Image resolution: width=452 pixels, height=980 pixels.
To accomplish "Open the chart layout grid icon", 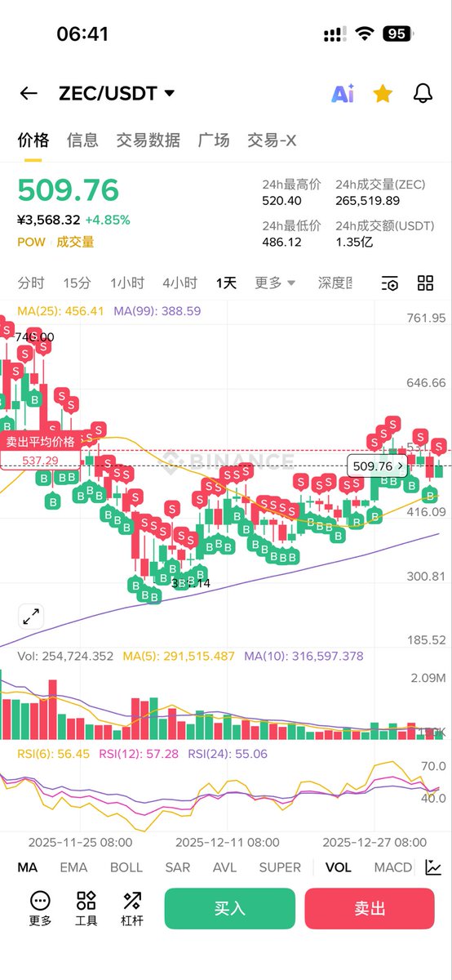I will (x=425, y=283).
